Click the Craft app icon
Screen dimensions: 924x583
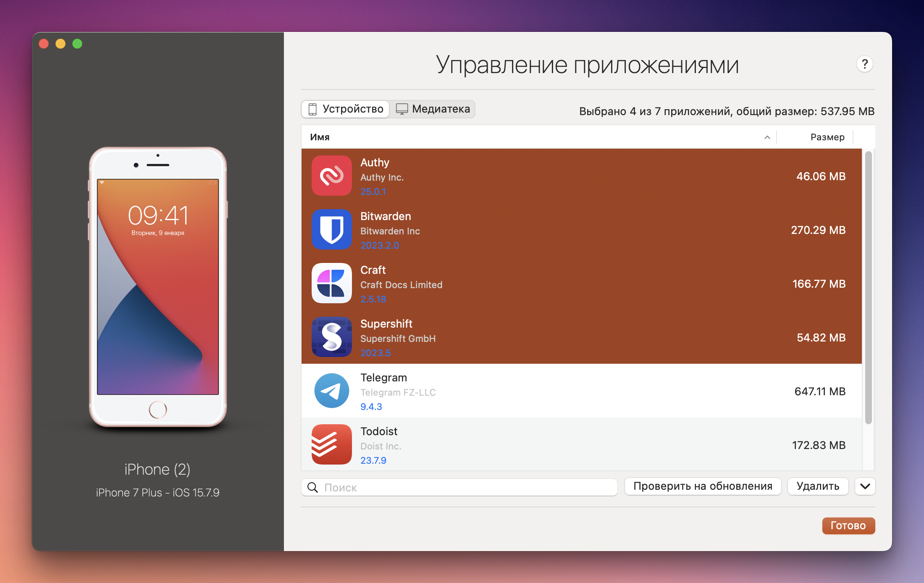(331, 283)
